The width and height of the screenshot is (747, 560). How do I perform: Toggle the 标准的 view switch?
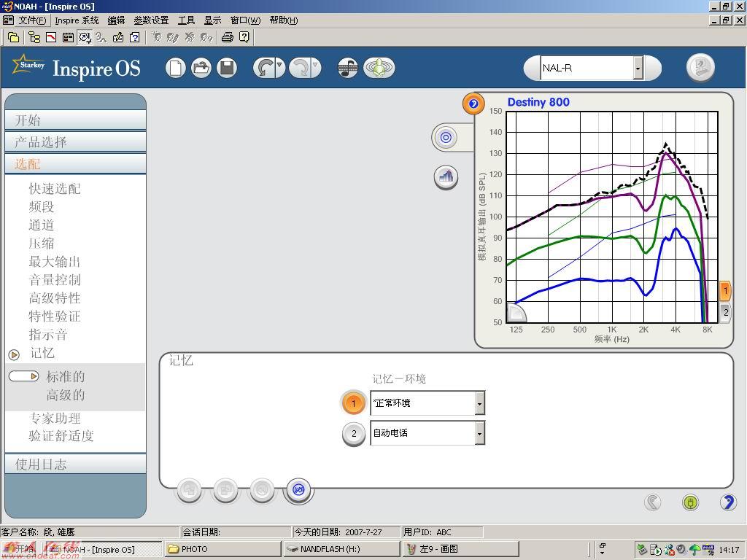[24, 376]
